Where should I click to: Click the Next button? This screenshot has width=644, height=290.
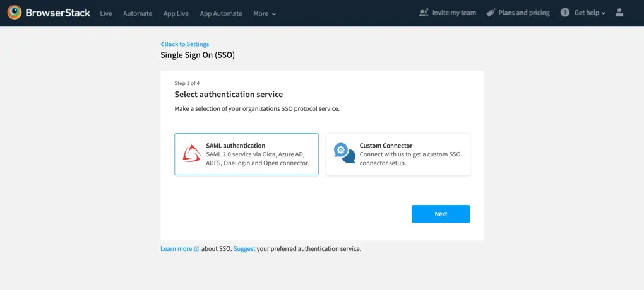click(x=441, y=214)
